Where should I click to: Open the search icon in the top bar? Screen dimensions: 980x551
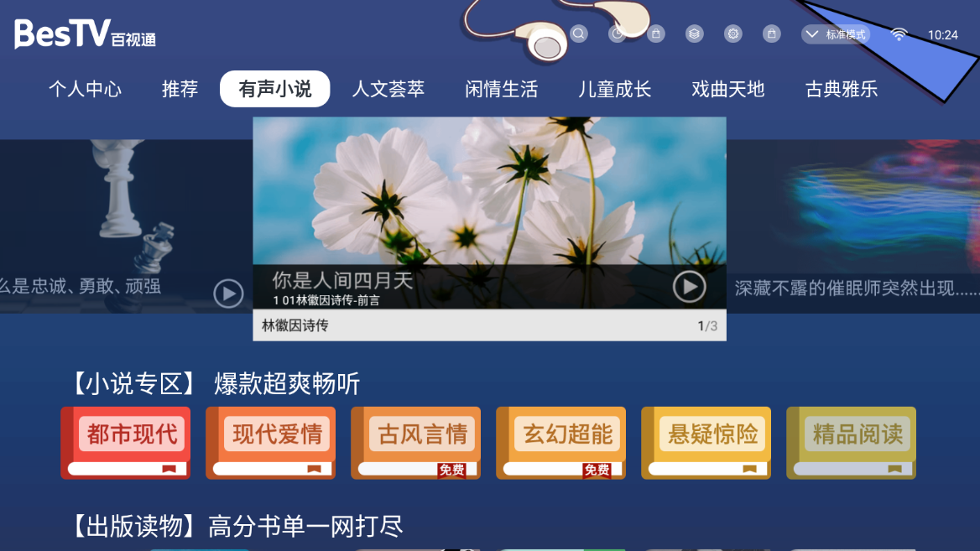pos(579,34)
